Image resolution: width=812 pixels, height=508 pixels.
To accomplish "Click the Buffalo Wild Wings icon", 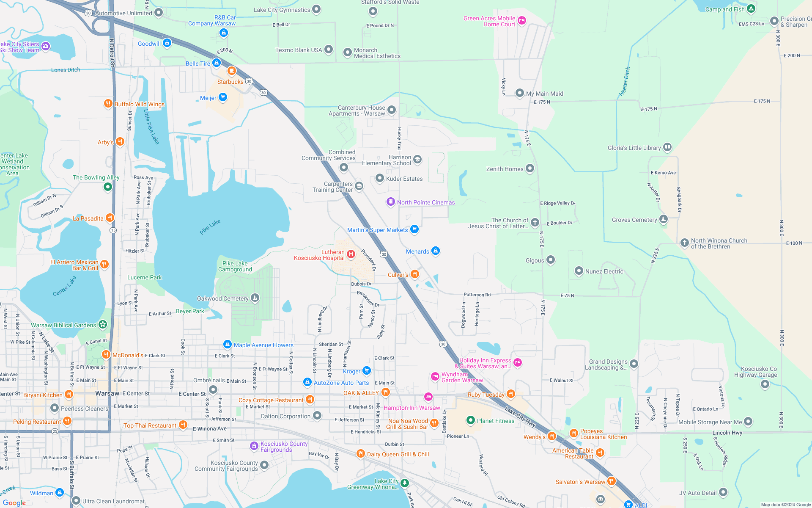I will [x=108, y=104].
